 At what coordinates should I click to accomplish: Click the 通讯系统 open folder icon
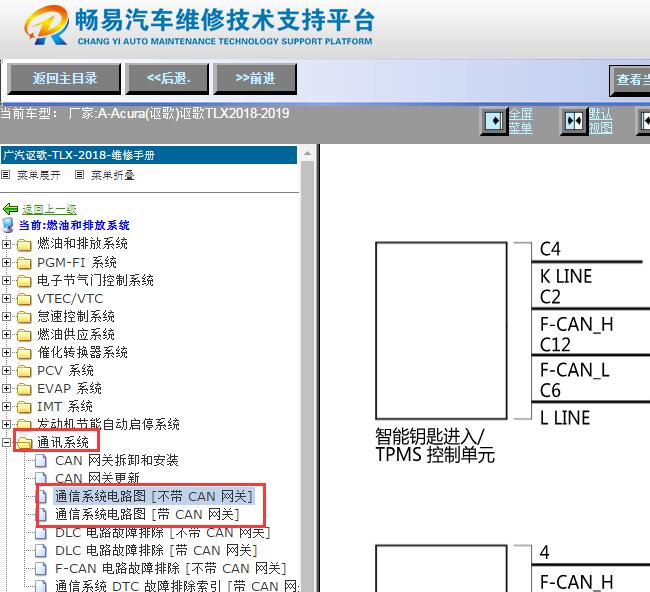(24, 443)
